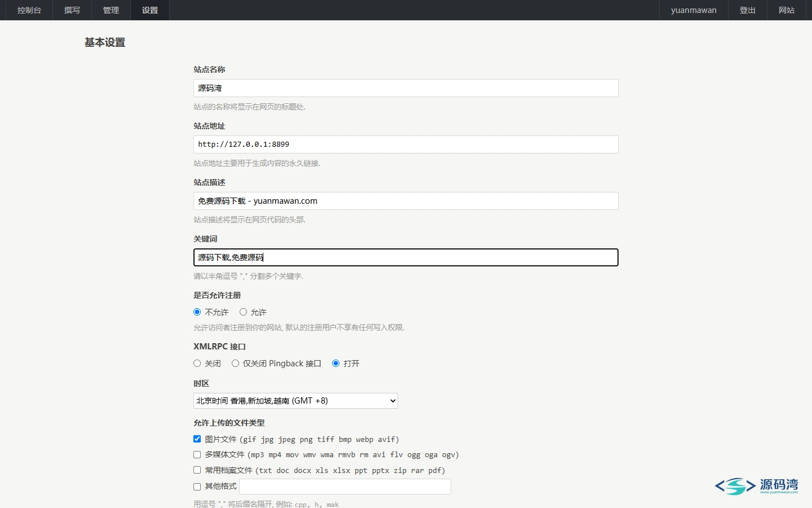This screenshot has width=812, height=508.
Task: Click the 站点地址 field label
Action: pyautogui.click(x=209, y=126)
